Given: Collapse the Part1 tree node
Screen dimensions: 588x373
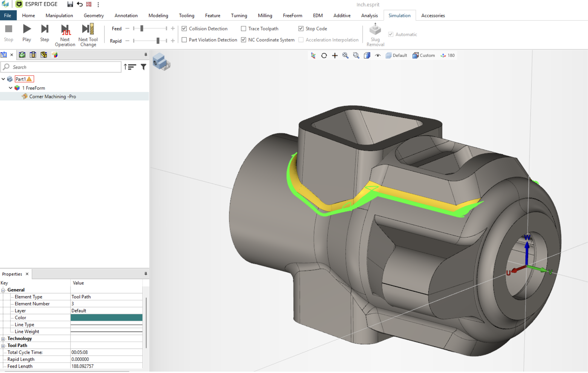Looking at the screenshot, I should tap(3, 79).
